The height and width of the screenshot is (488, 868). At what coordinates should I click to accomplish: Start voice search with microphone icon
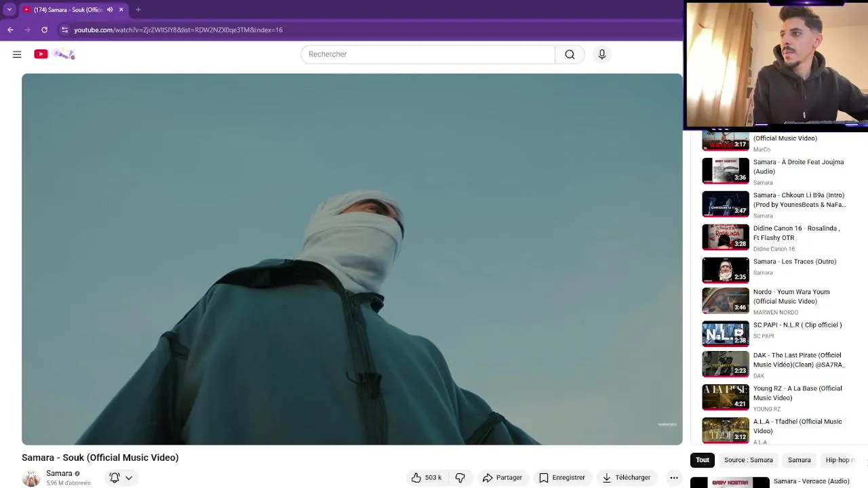[x=601, y=54]
